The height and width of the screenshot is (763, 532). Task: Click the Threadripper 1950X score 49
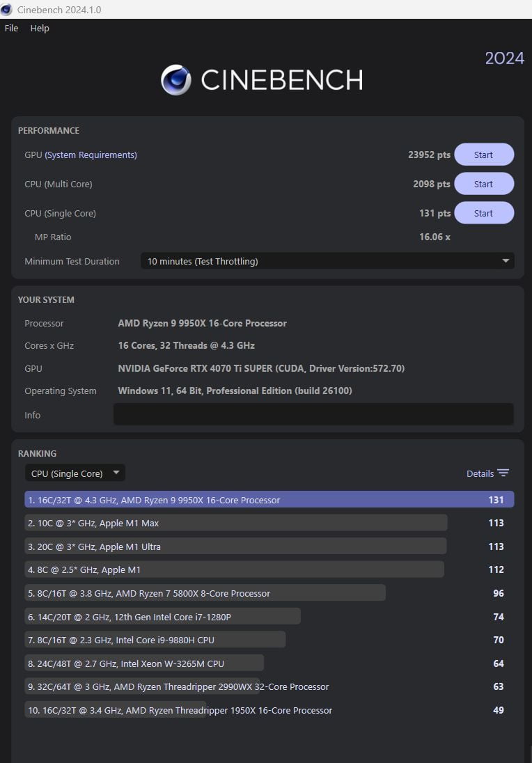click(499, 710)
